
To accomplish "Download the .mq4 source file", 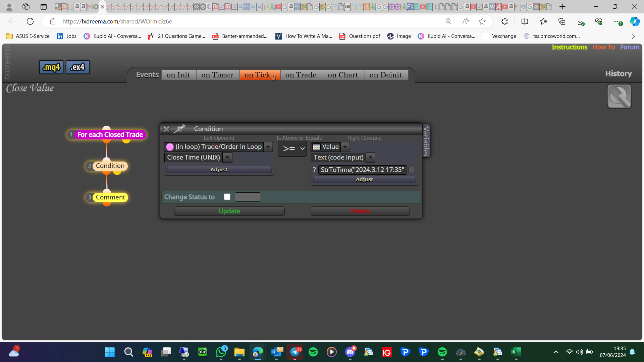I will 51,67.
